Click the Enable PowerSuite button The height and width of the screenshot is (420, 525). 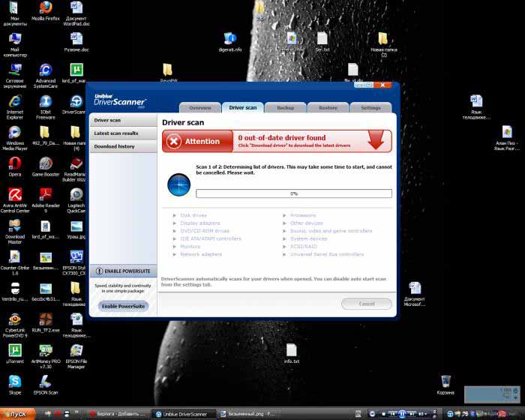click(x=123, y=306)
